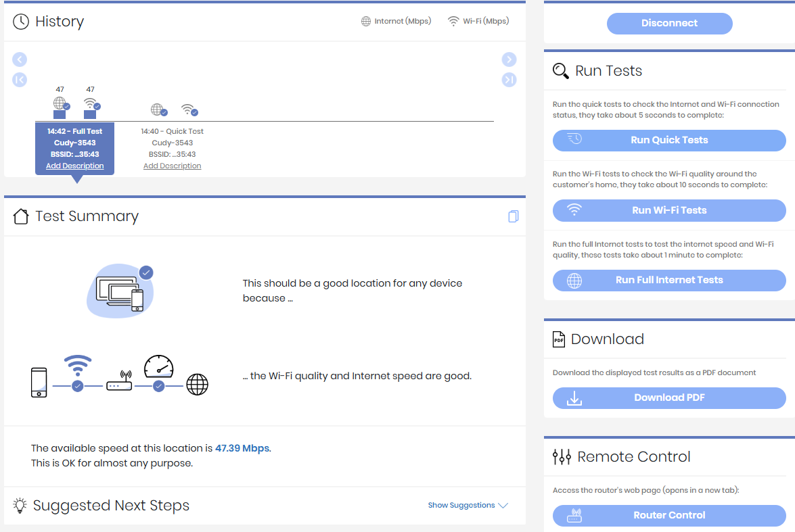Click the PDF icon in the Download panel

tap(558, 338)
